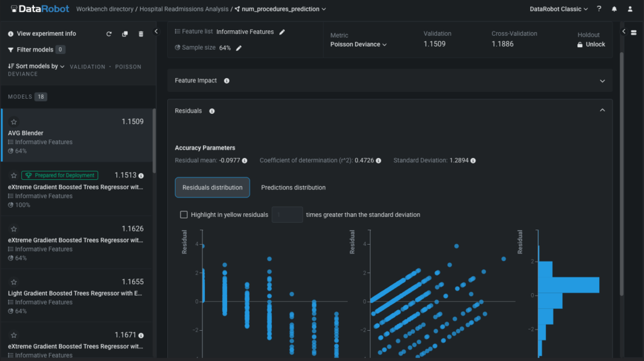Star the model scored 1.1626
Viewport: 644px width, 361px height.
click(x=14, y=229)
